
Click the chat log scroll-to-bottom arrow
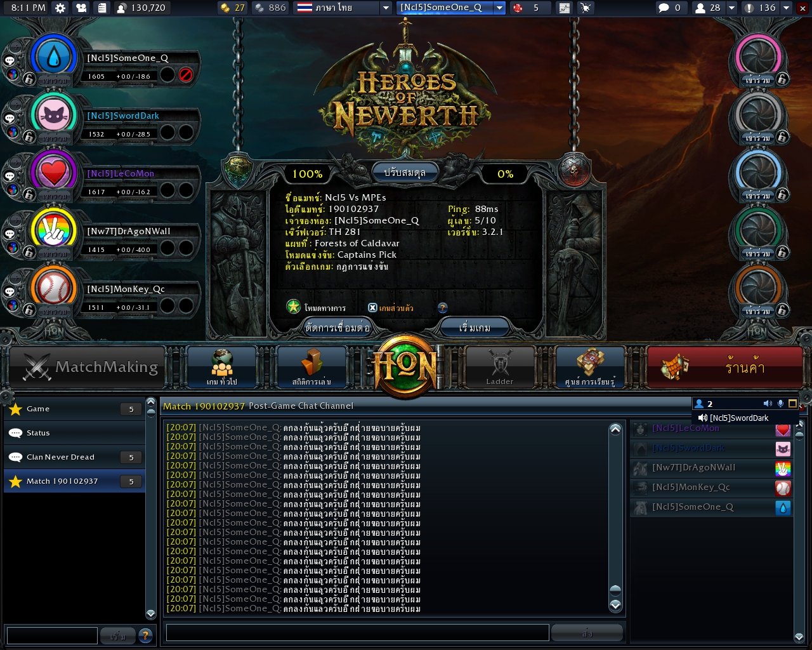point(615,604)
